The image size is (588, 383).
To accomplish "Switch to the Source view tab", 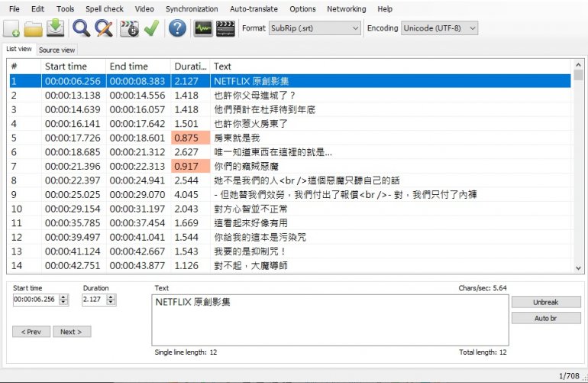I will pyautogui.click(x=57, y=50).
